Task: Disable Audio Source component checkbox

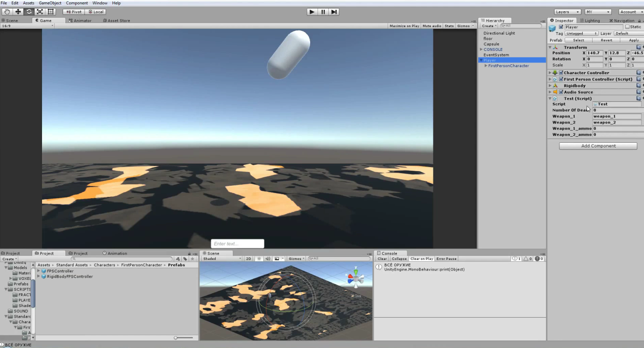Action: tap(561, 92)
